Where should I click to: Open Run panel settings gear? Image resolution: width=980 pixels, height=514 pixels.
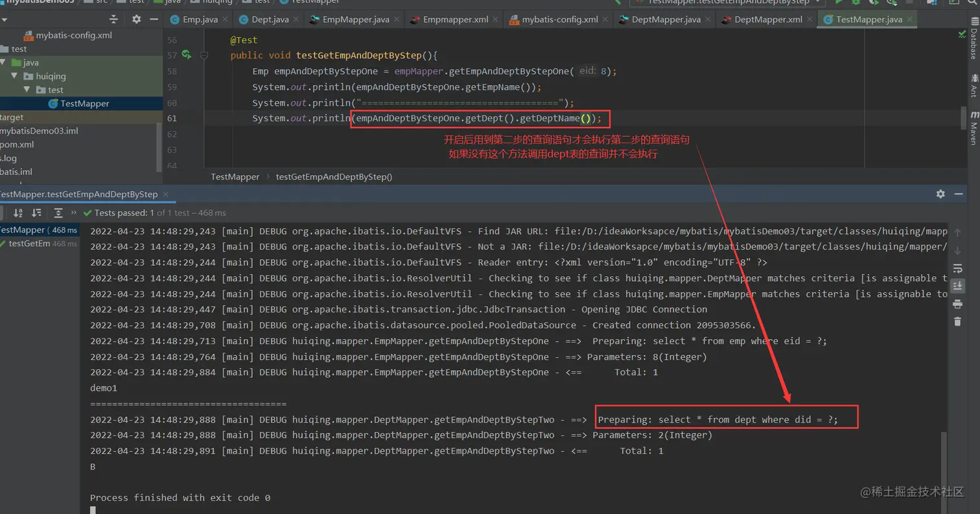(940, 194)
